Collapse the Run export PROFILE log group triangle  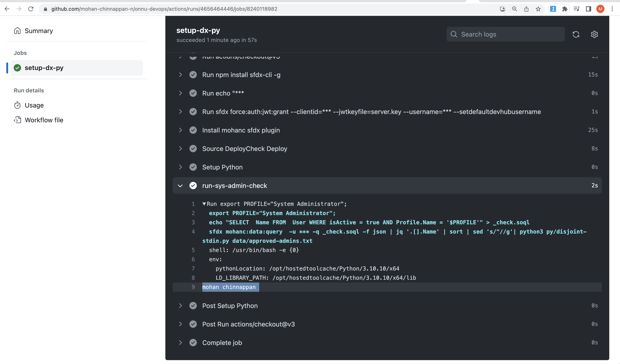click(204, 204)
